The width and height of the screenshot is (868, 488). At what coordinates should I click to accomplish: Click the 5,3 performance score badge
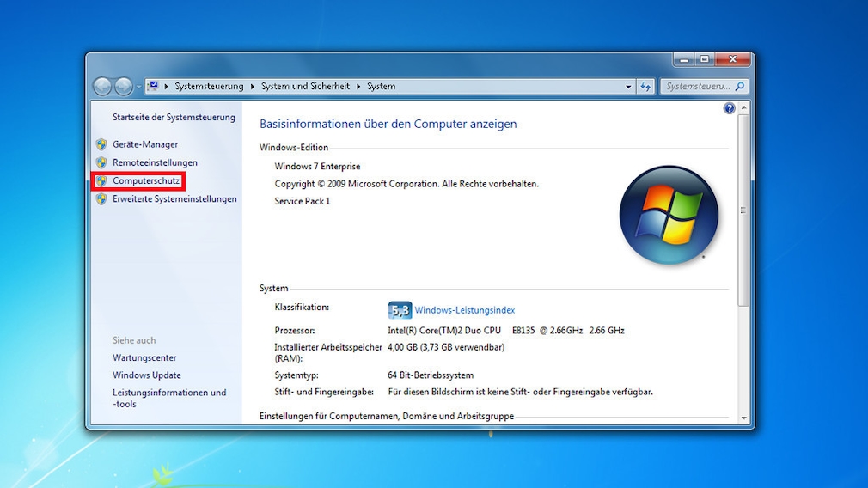tap(400, 310)
